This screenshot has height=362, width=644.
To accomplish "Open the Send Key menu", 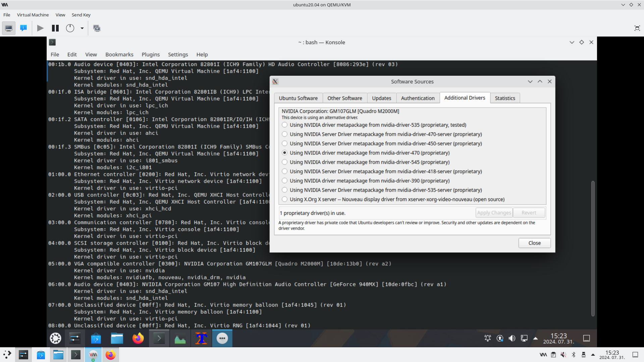I will pyautogui.click(x=81, y=15).
